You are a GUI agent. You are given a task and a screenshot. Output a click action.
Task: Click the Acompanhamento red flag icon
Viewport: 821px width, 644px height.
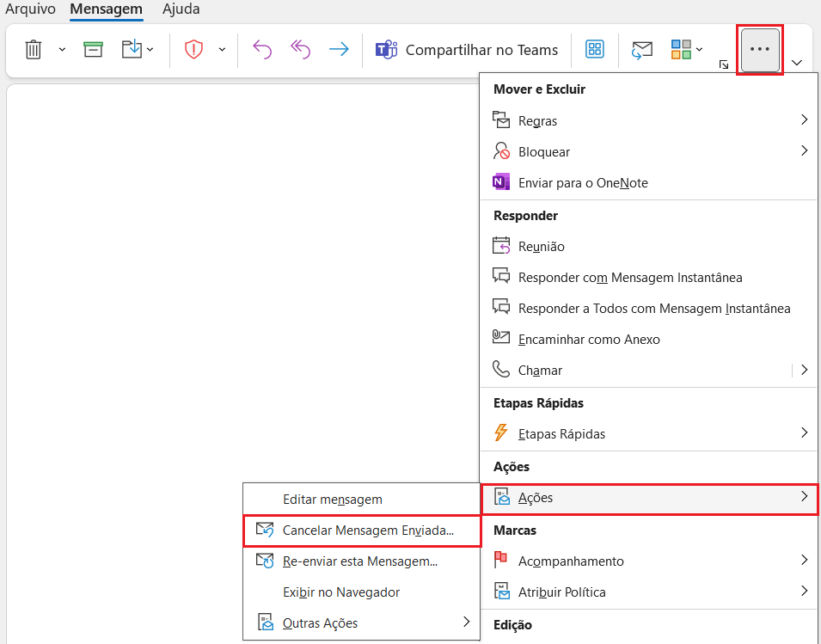coord(500,560)
